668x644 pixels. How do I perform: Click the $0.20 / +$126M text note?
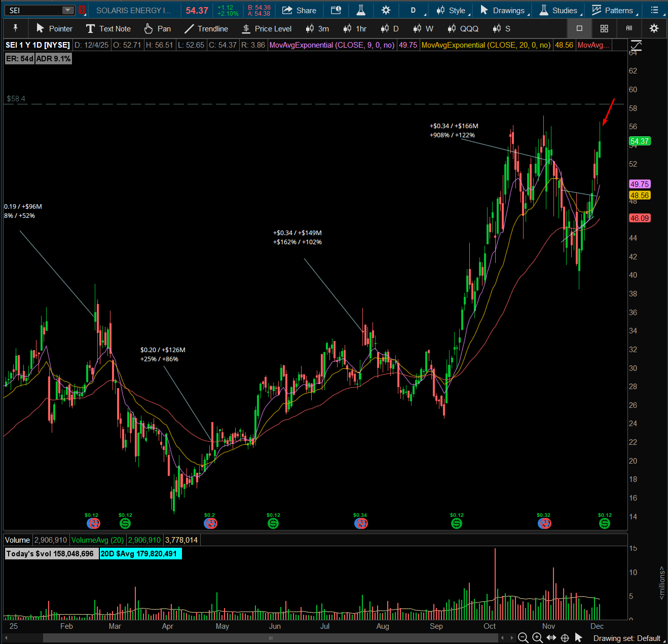click(163, 355)
